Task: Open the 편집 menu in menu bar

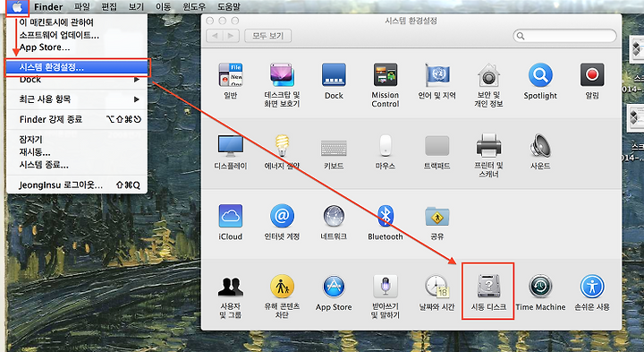Action: click(109, 6)
